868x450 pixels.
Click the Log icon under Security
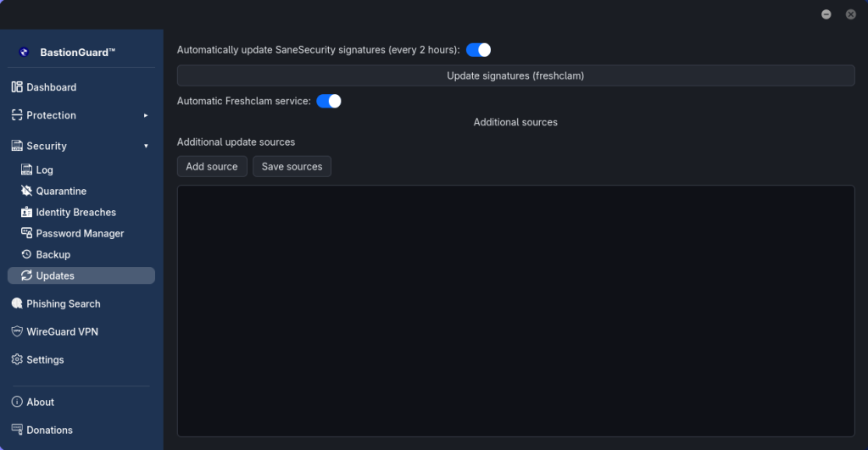(x=26, y=169)
